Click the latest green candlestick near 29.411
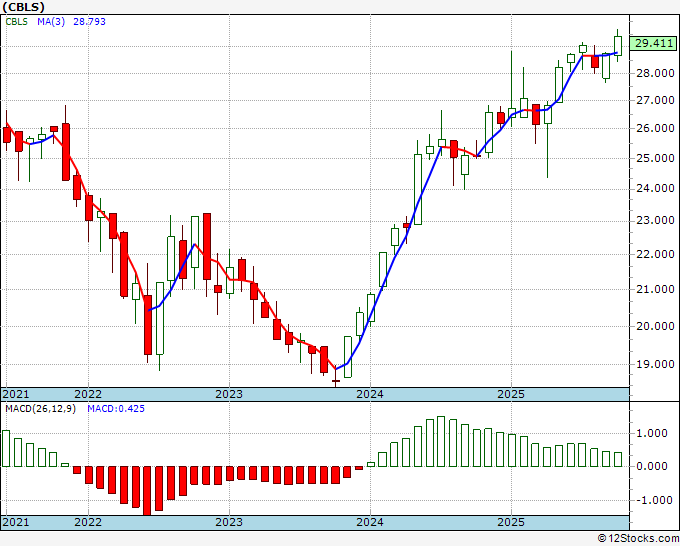Viewport: 680px width, 546px height. [x=618, y=46]
